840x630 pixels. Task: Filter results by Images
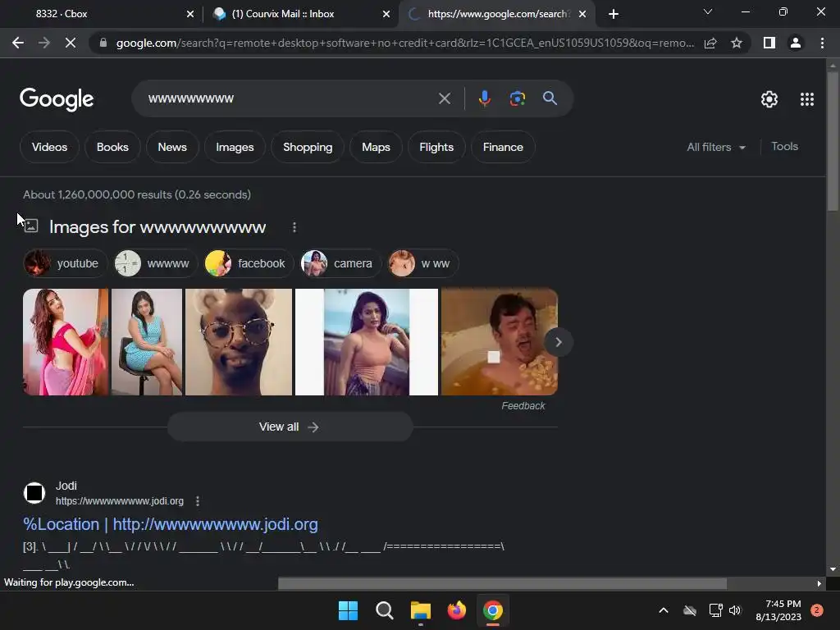click(x=235, y=147)
